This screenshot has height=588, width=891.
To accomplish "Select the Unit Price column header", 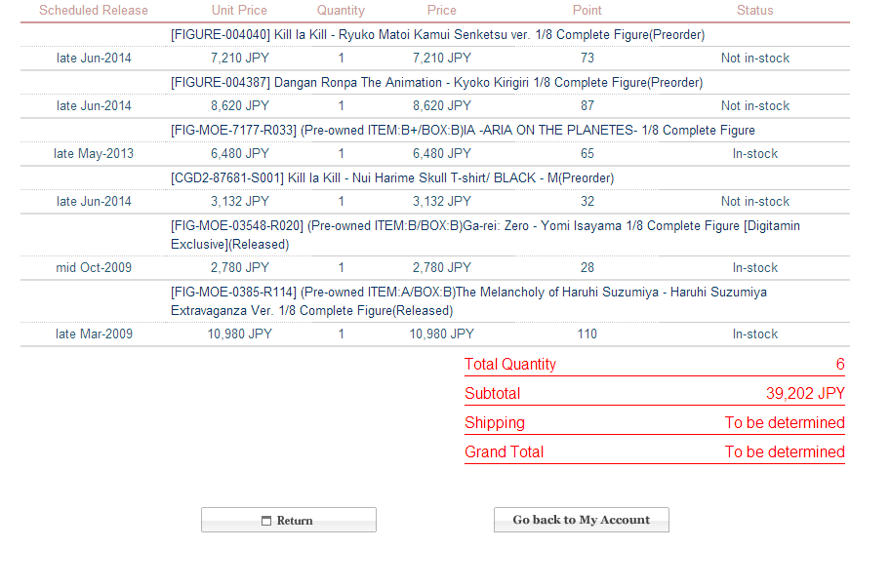I will pos(239,10).
